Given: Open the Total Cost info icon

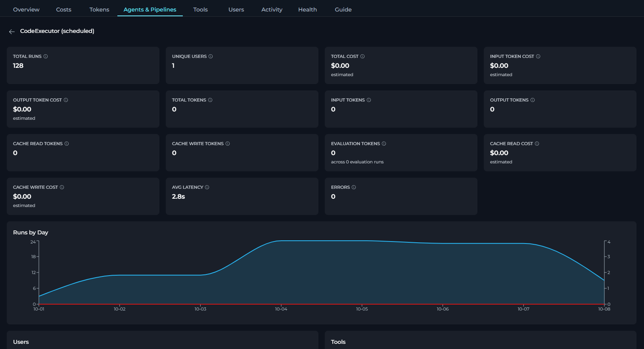Looking at the screenshot, I should (x=362, y=56).
